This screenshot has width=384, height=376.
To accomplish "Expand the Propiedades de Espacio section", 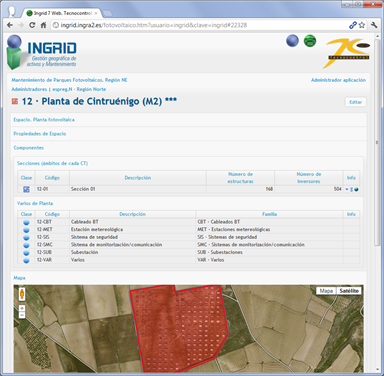I will [x=40, y=134].
